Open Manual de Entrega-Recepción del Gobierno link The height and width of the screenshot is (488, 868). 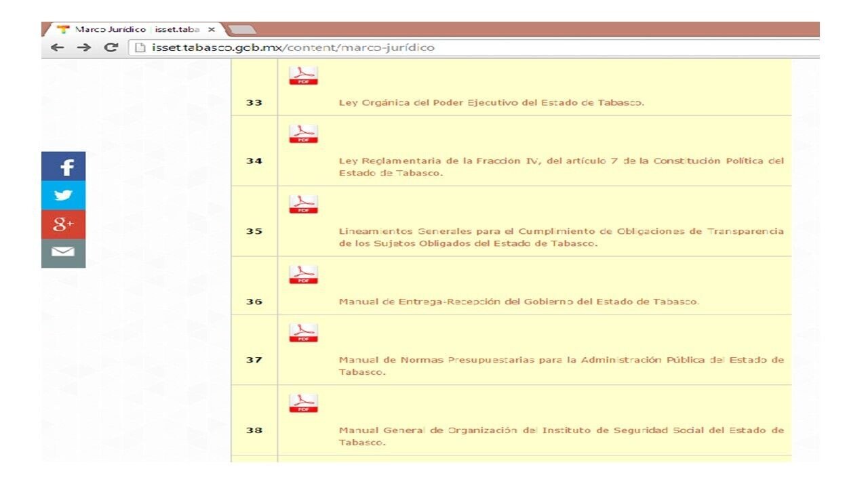point(518,302)
